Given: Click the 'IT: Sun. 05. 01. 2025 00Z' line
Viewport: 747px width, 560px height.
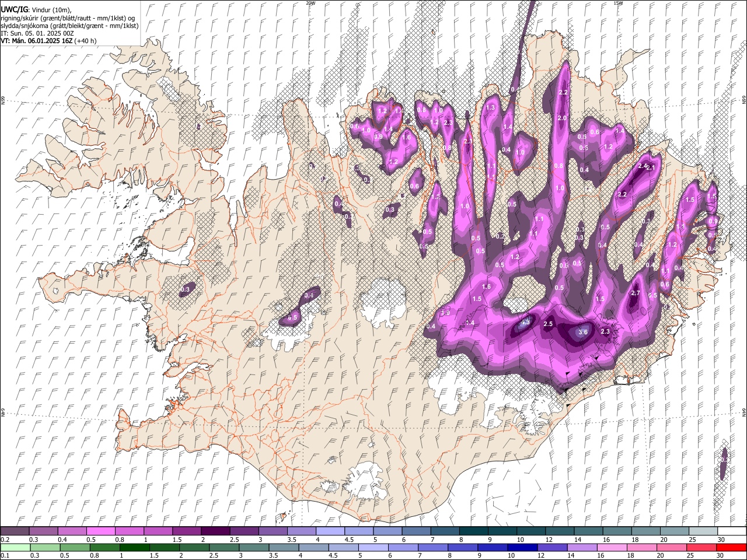Looking at the screenshot, I should [x=37, y=34].
